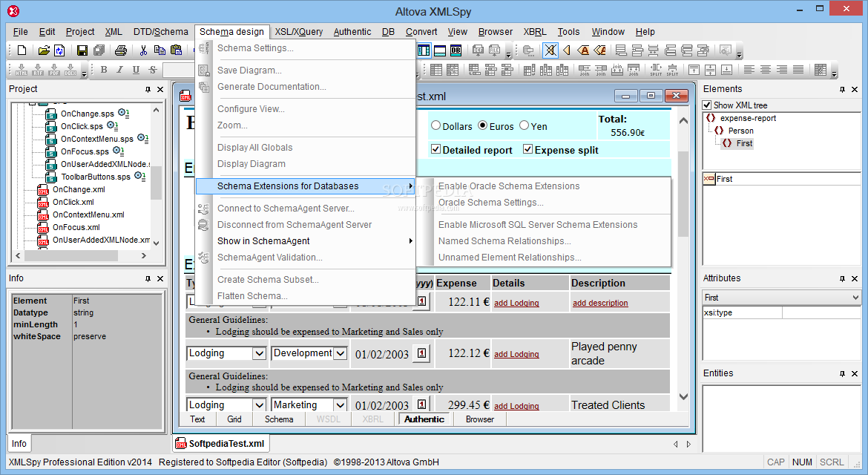
Task: Open Lodging dropdown beside Development
Action: [x=258, y=353]
